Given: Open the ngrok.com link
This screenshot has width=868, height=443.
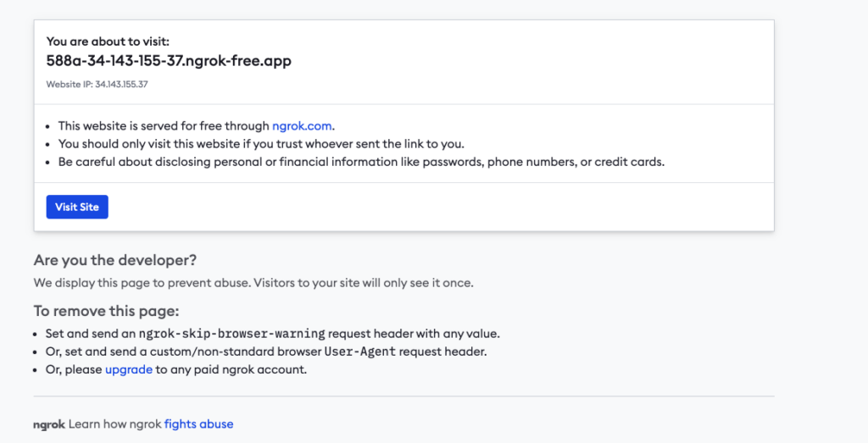Looking at the screenshot, I should tap(302, 125).
